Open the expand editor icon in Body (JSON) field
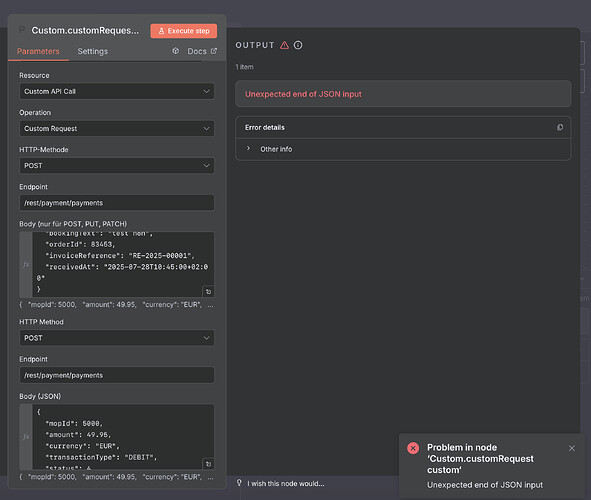Screen dimensions: 591x500 (208, 464)
